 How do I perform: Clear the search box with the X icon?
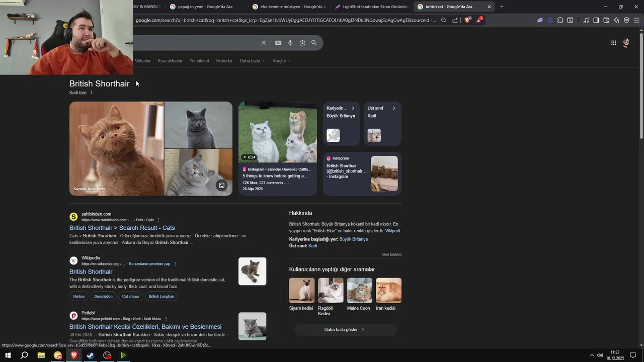click(x=263, y=43)
